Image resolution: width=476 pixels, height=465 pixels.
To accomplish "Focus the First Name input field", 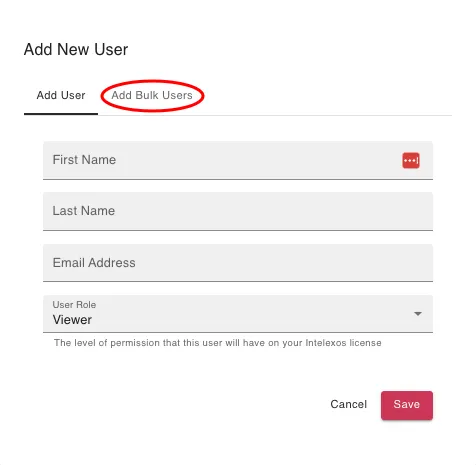I will tap(238, 160).
